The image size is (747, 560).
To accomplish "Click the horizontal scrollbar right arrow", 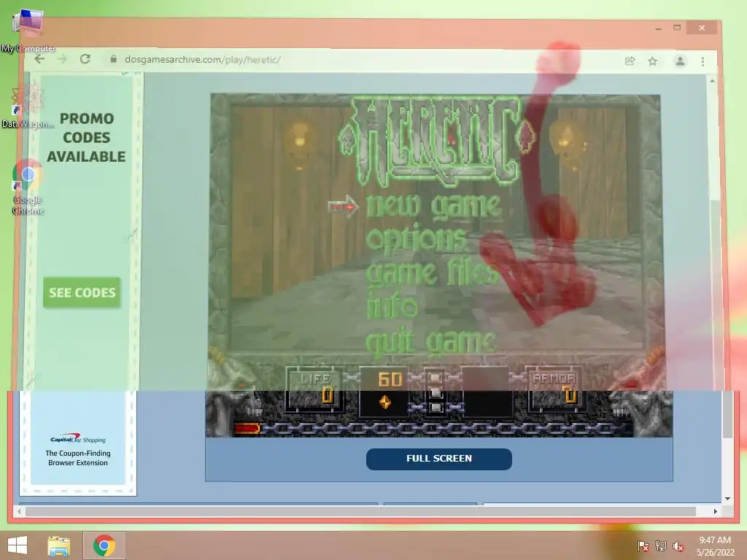I will 715,511.
